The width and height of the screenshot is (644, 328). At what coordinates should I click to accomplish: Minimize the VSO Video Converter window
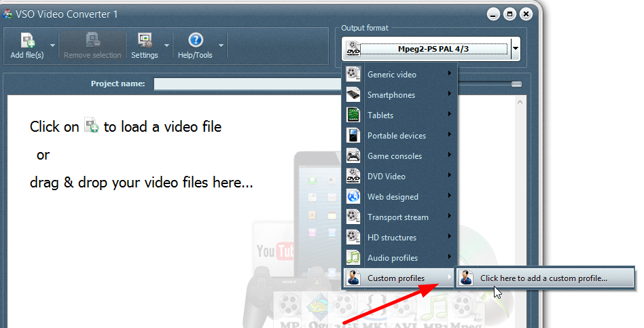tap(493, 14)
